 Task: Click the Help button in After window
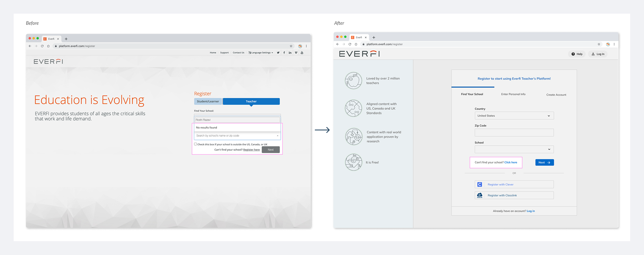tap(577, 54)
